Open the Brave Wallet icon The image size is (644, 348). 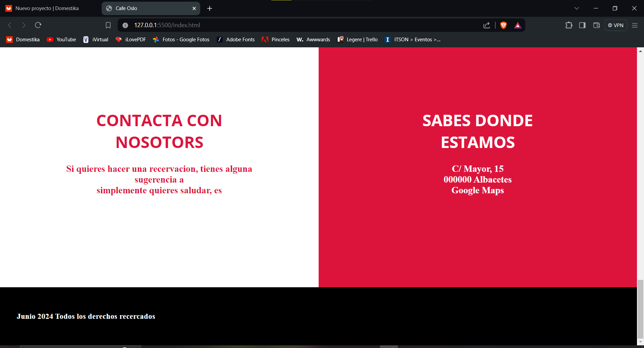coord(596,25)
